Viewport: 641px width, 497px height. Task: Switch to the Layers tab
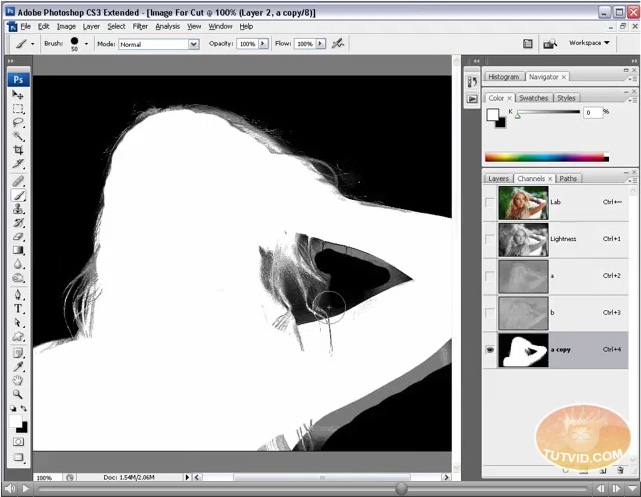pyautogui.click(x=498, y=179)
